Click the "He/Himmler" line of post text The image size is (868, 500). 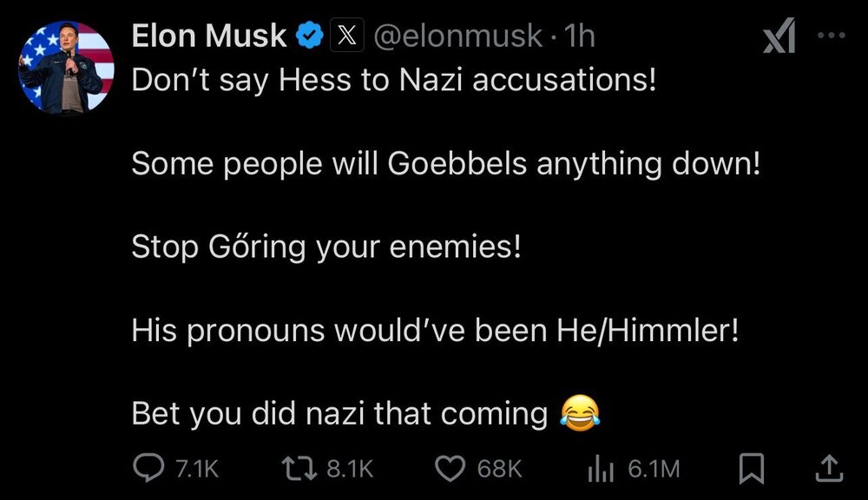tap(434, 330)
